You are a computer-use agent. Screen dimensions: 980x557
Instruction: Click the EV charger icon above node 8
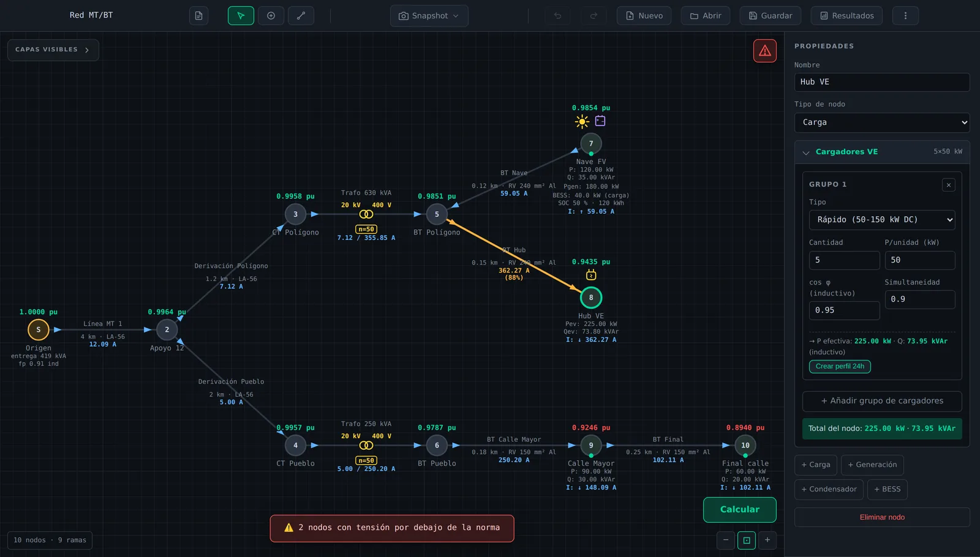click(591, 275)
